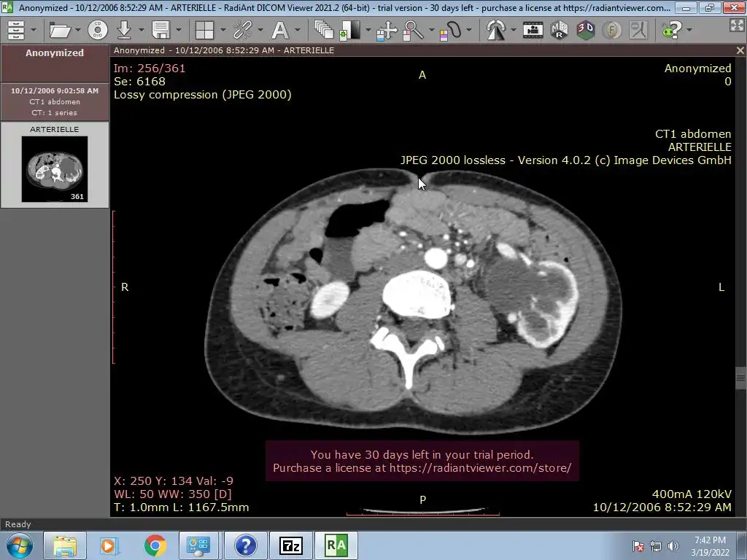Click the network tray icon
Viewport: 747px width, 560px height.
[x=656, y=546]
